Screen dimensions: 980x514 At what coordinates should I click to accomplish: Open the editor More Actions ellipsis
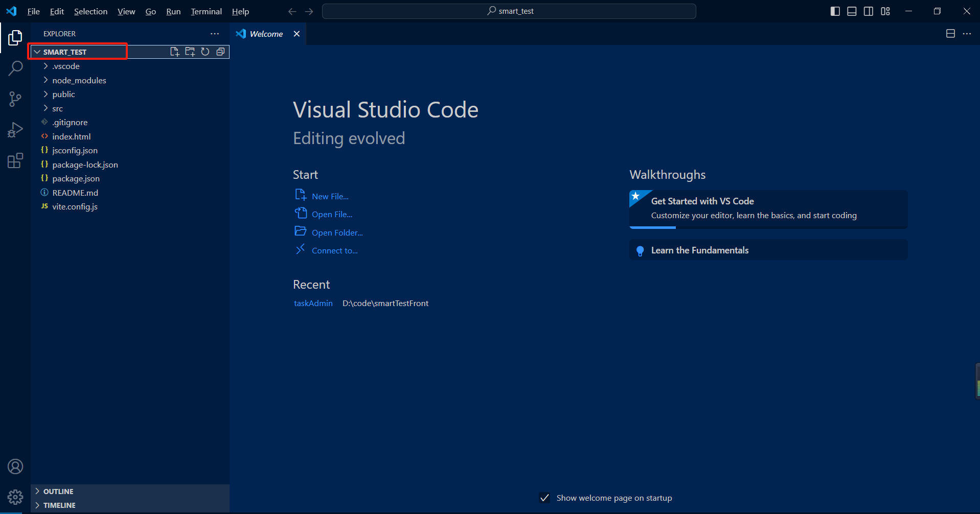967,34
